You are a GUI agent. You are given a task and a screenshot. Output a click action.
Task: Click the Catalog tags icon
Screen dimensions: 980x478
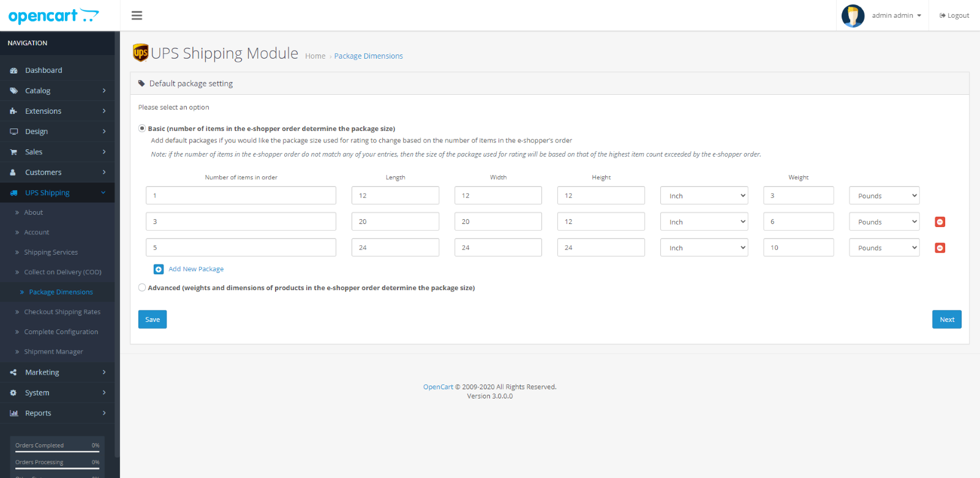(x=13, y=91)
